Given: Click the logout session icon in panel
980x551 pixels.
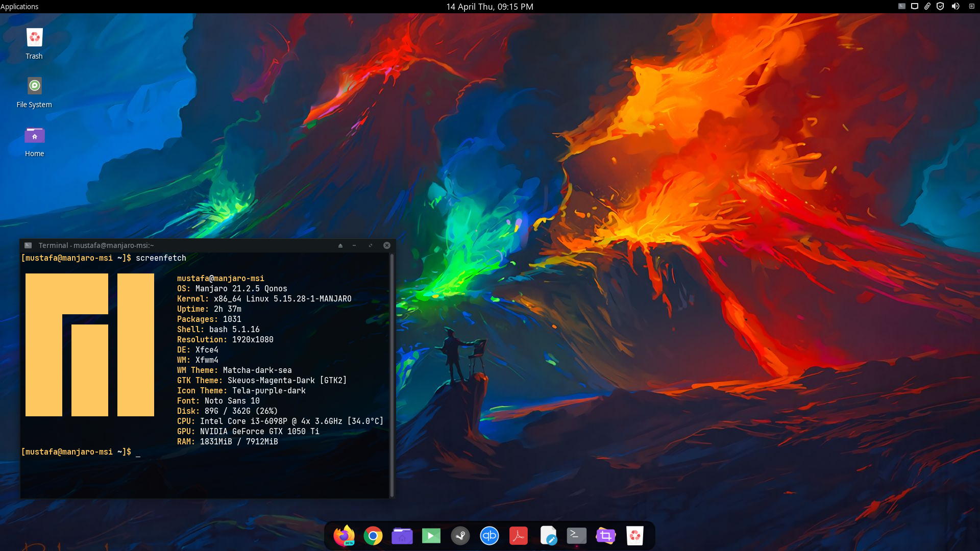Looking at the screenshot, I should (971, 7).
